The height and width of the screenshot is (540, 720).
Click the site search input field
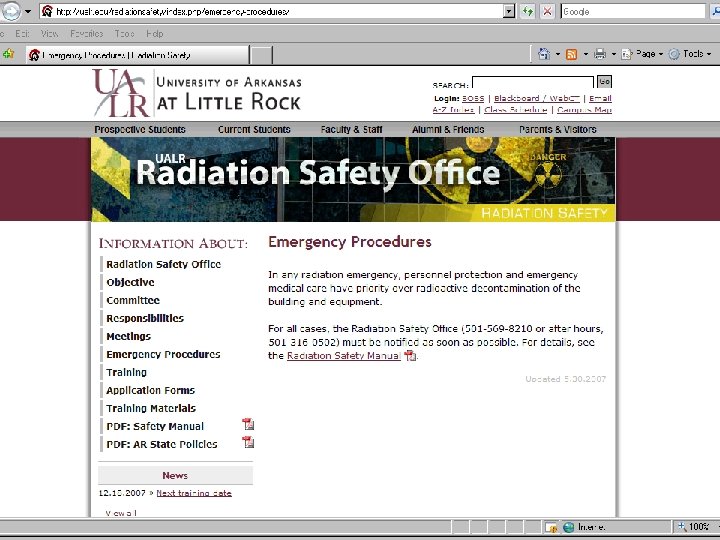(533, 83)
